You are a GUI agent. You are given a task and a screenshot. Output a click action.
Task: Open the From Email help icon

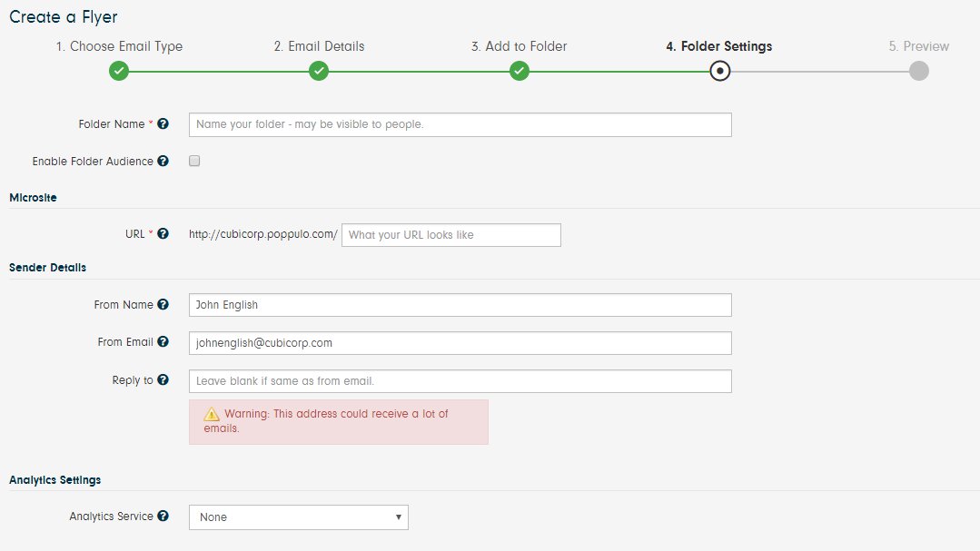(x=163, y=342)
